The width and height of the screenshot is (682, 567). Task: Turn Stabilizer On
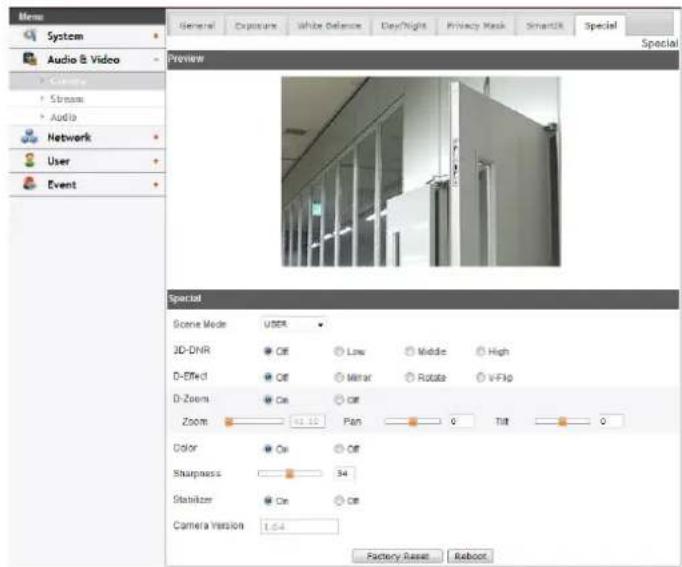(x=268, y=501)
